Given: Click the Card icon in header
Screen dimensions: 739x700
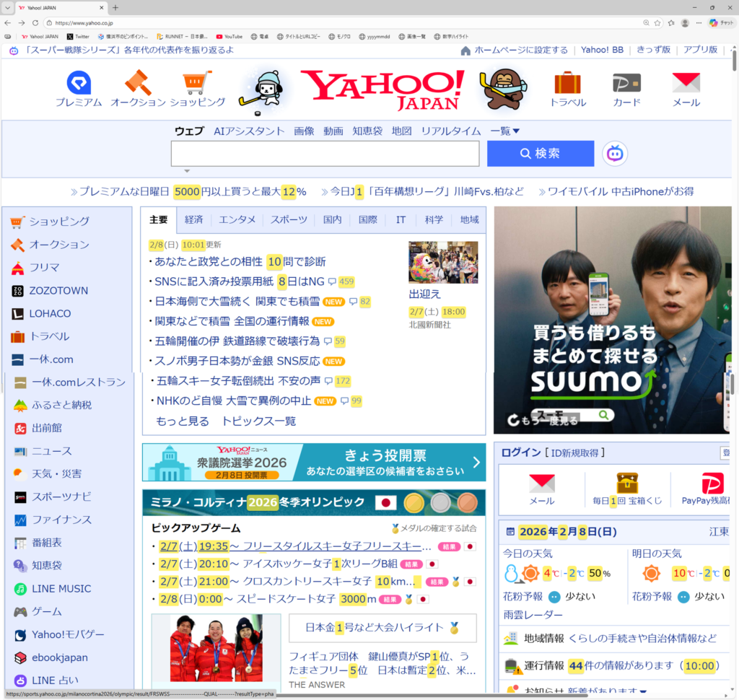Looking at the screenshot, I should [x=626, y=84].
